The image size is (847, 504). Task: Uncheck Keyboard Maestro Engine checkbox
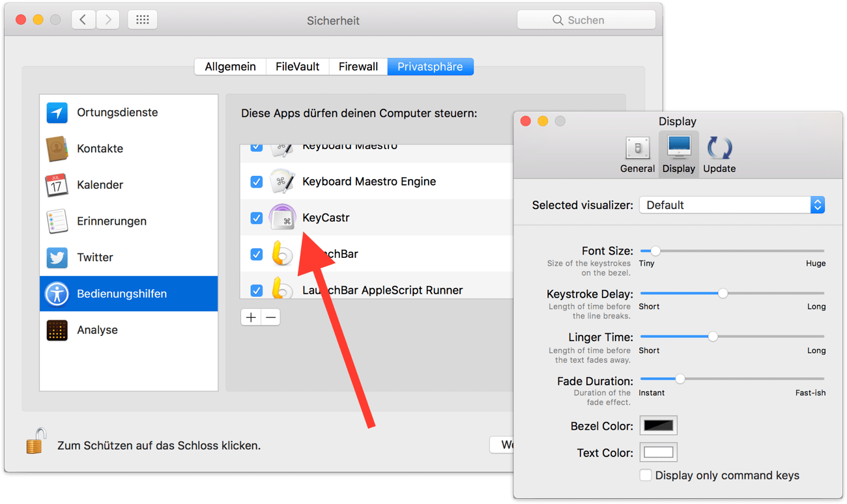[x=257, y=182]
